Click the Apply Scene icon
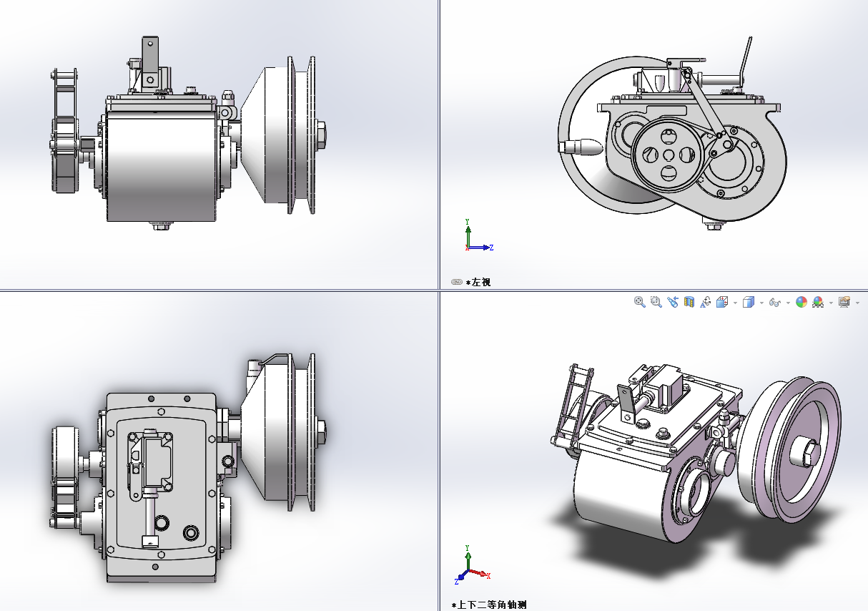This screenshot has height=611, width=868. coord(818,302)
